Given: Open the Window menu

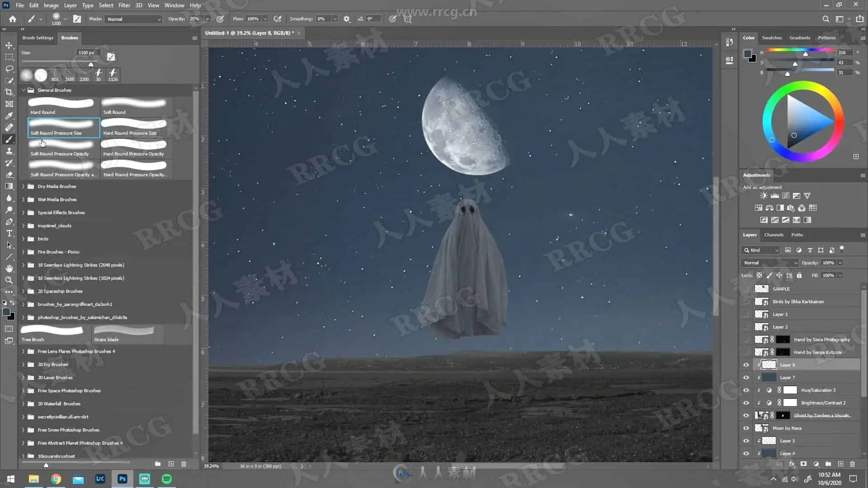Looking at the screenshot, I should point(174,5).
